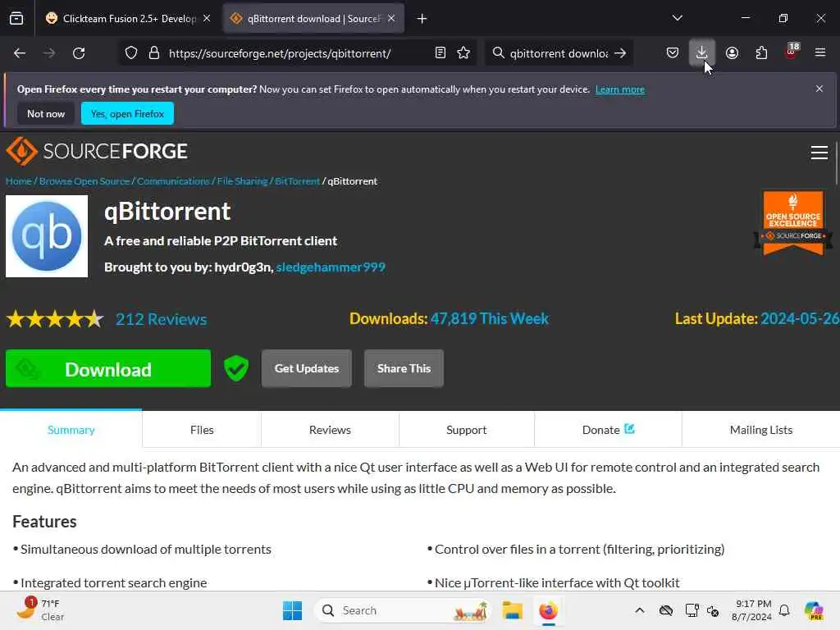Reload the current page
The height and width of the screenshot is (630, 840).
79,53
